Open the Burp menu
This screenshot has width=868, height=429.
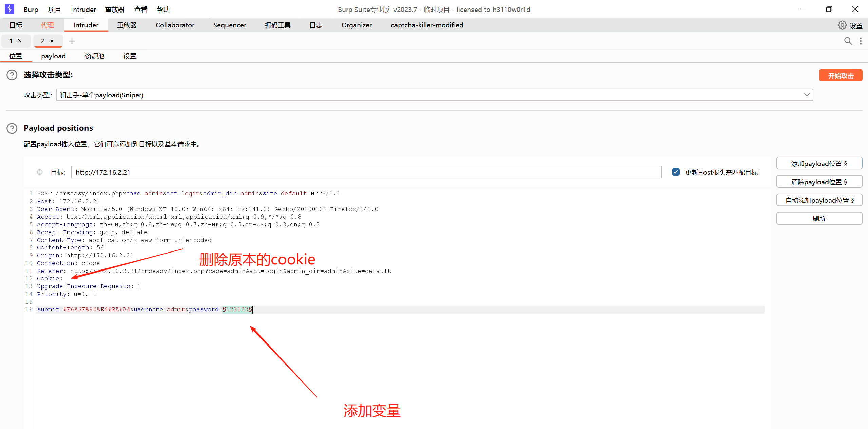point(31,10)
